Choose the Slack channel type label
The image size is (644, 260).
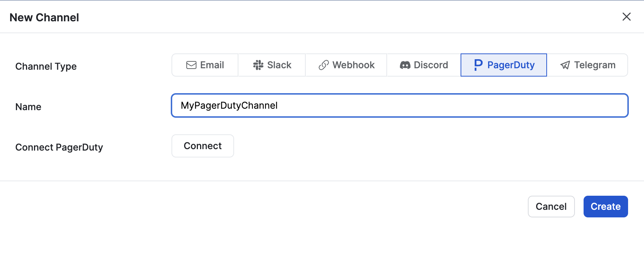279,65
